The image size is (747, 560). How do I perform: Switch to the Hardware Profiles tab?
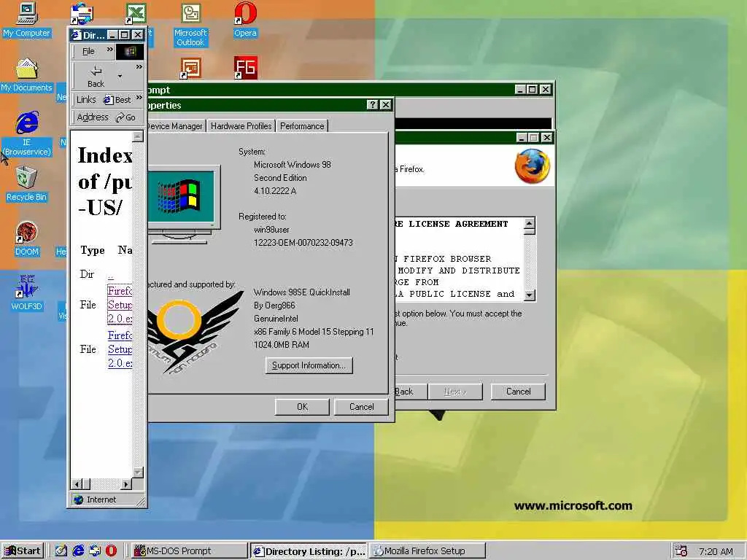[241, 125]
